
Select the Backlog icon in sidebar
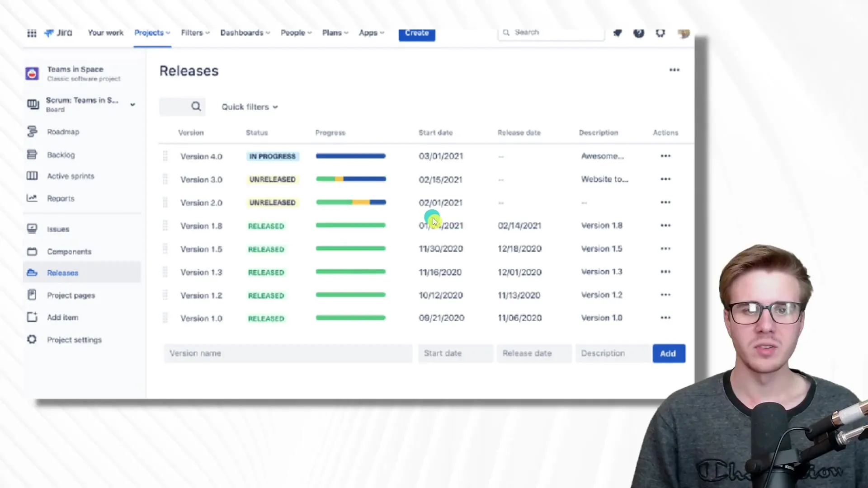pos(32,155)
